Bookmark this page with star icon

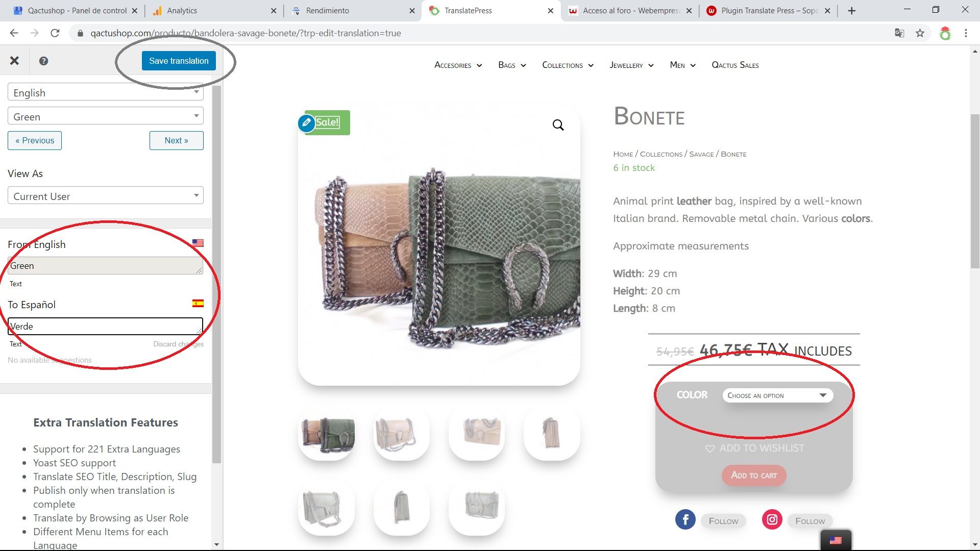pos(920,33)
